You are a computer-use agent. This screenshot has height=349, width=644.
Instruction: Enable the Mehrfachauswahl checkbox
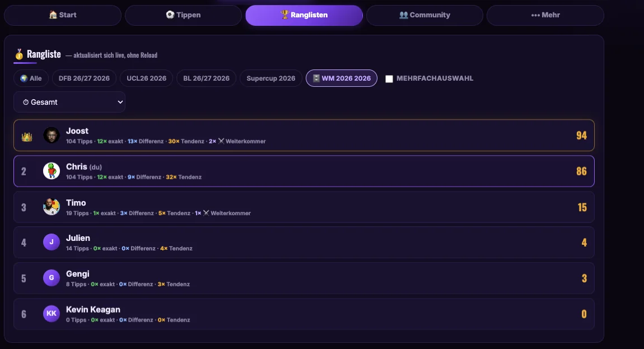(x=389, y=79)
